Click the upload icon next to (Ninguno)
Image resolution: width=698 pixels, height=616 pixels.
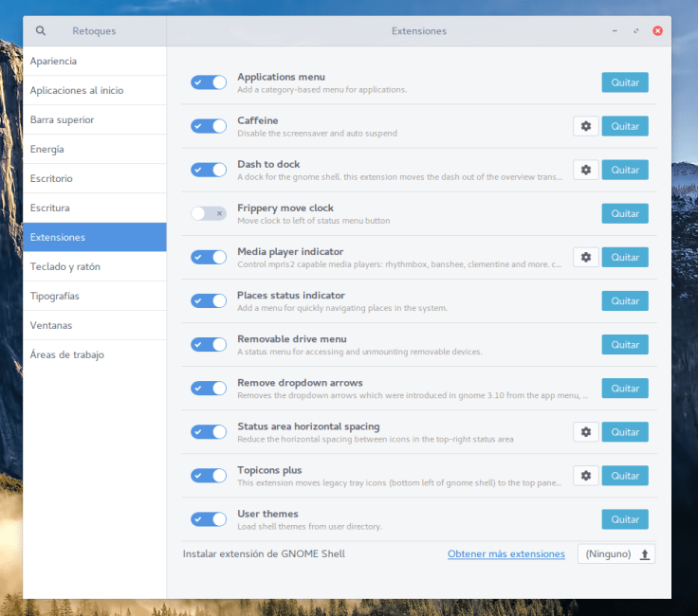tap(645, 553)
